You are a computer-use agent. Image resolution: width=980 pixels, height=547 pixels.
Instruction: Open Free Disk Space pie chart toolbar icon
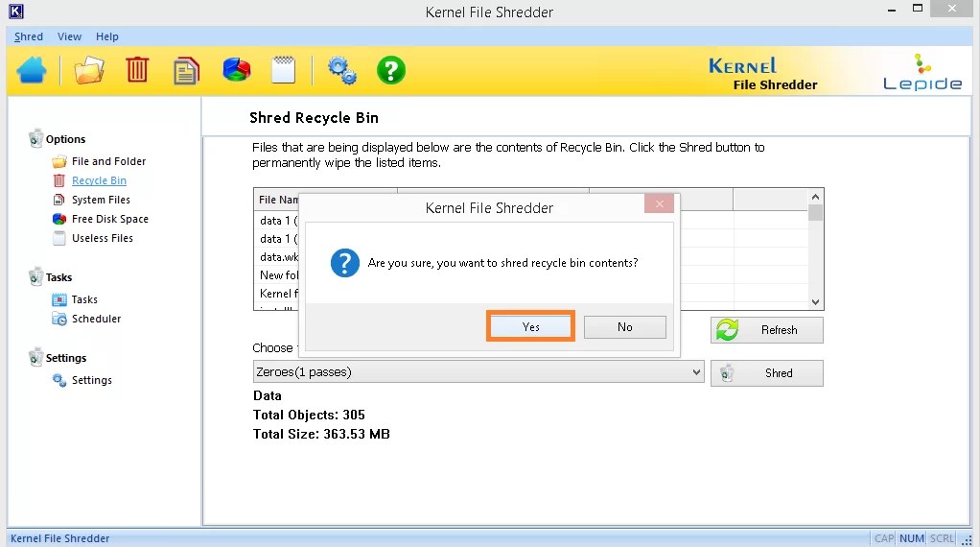[x=236, y=69]
